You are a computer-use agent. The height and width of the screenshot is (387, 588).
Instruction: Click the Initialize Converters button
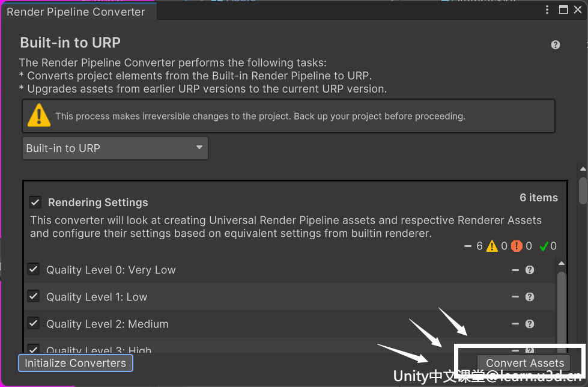click(x=75, y=363)
